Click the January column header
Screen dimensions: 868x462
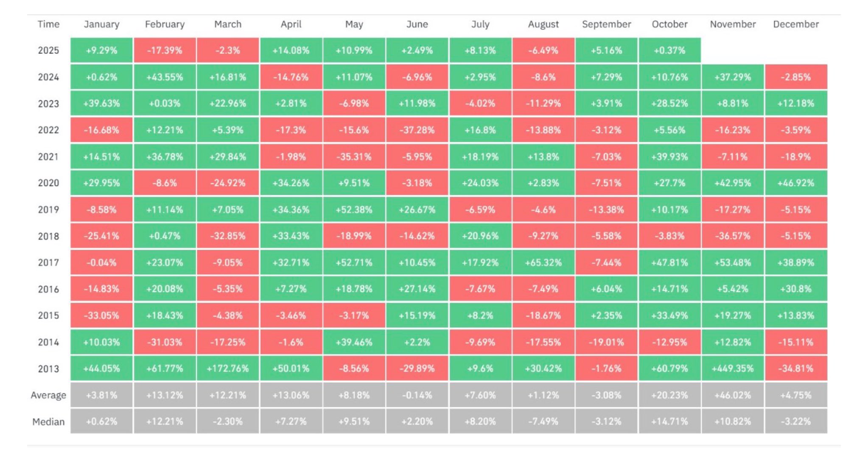[101, 24]
